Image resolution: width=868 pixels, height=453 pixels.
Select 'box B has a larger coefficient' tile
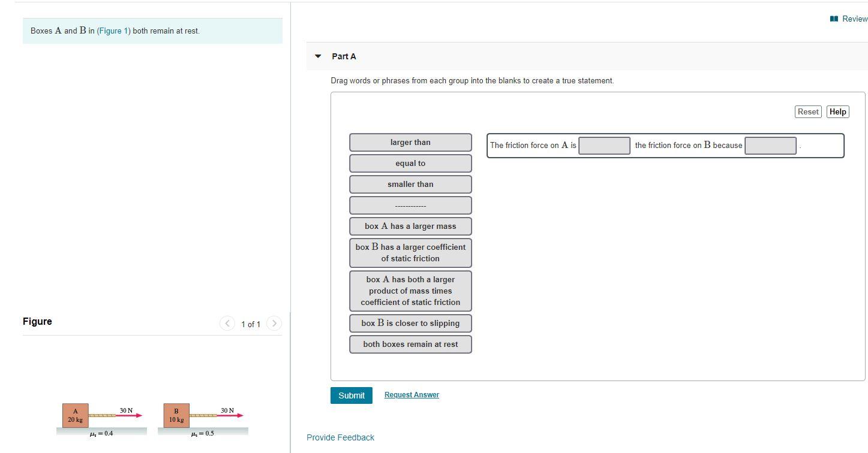pyautogui.click(x=410, y=252)
